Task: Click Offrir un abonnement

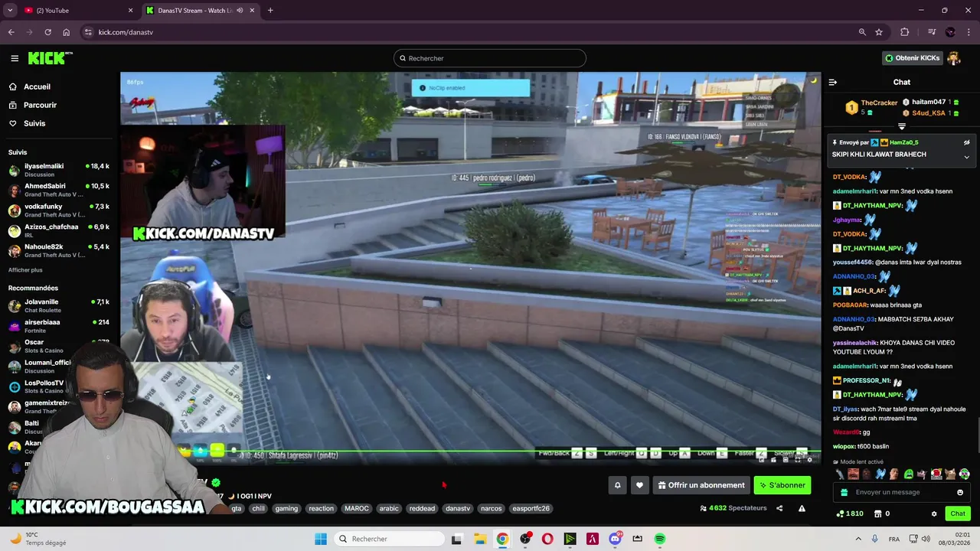Action: click(701, 485)
